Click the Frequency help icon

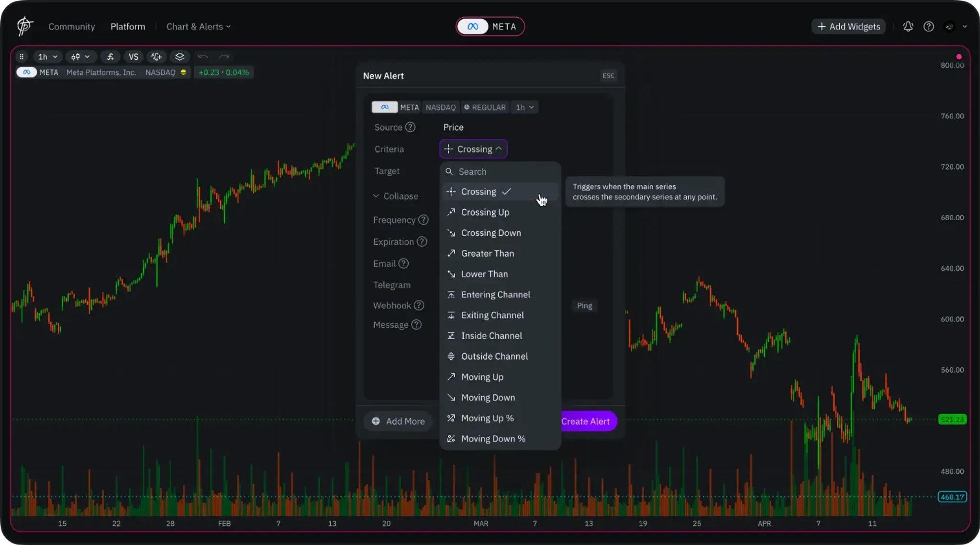point(423,220)
